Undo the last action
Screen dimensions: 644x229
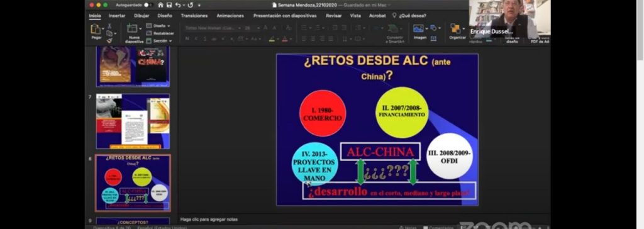tap(178, 5)
